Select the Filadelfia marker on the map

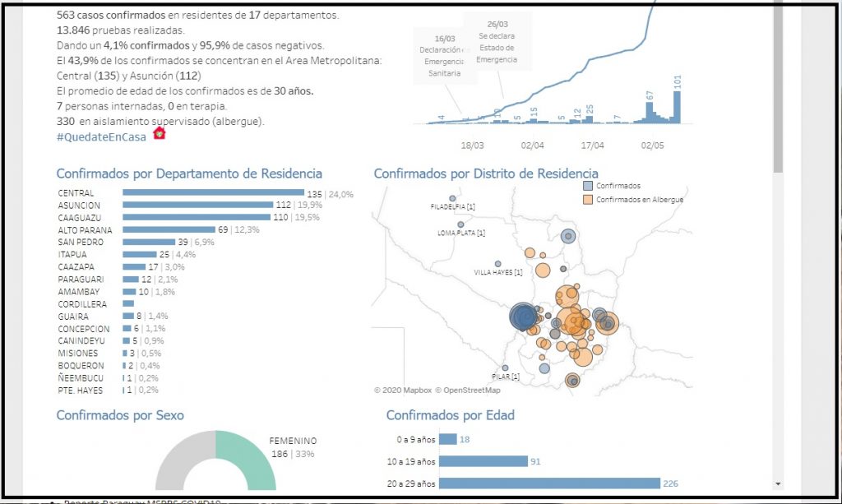(452, 198)
